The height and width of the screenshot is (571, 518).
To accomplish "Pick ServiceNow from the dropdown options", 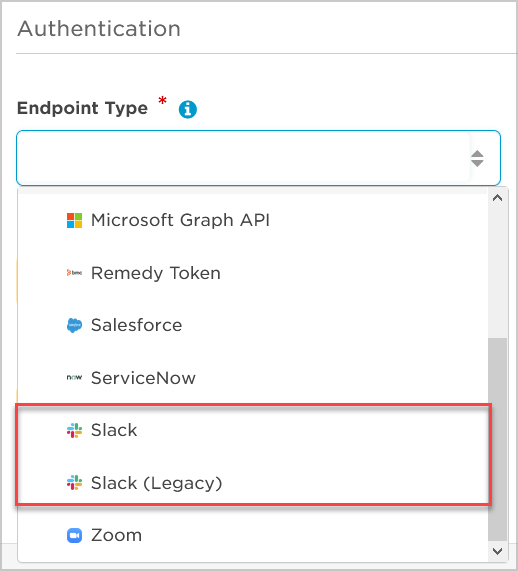I will (x=253, y=378).
